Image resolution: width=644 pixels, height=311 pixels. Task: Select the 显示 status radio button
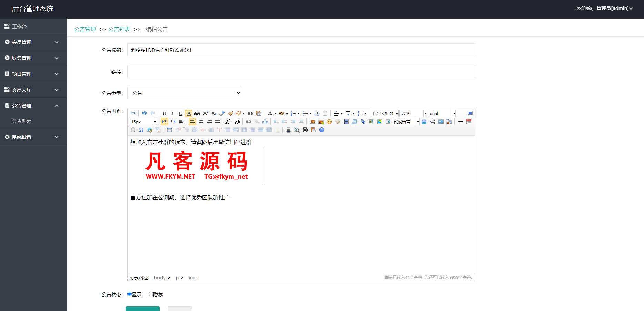tap(129, 294)
